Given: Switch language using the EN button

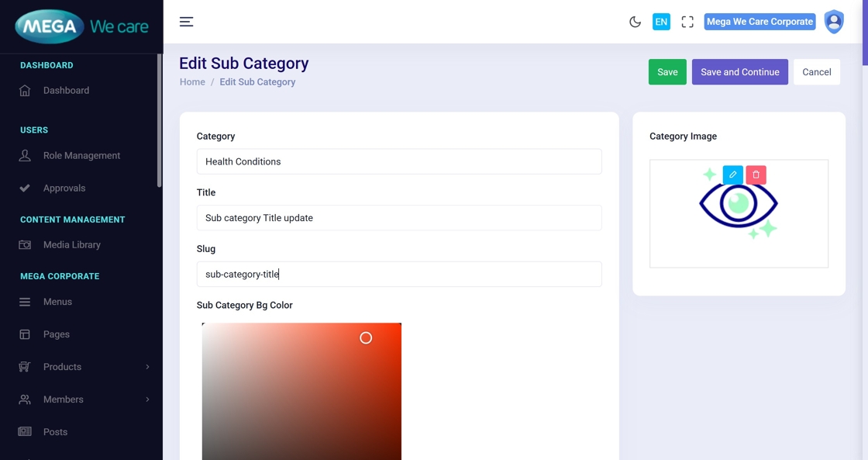Looking at the screenshot, I should [661, 22].
